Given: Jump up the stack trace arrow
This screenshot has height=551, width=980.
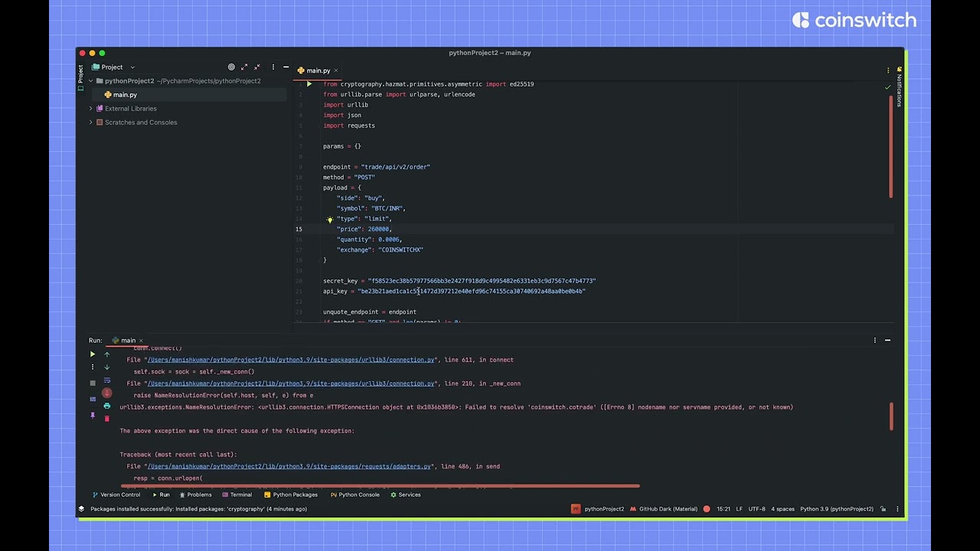Looking at the screenshot, I should [106, 354].
